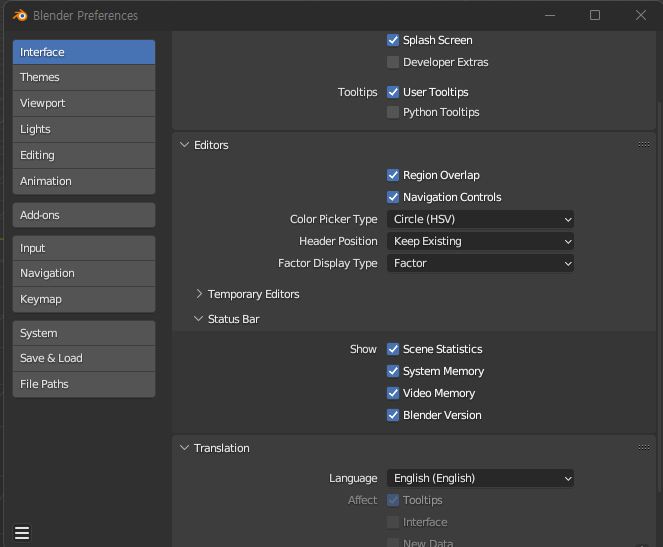Toggle Navigation Controls checkbox
This screenshot has height=547, width=663.
393,197
